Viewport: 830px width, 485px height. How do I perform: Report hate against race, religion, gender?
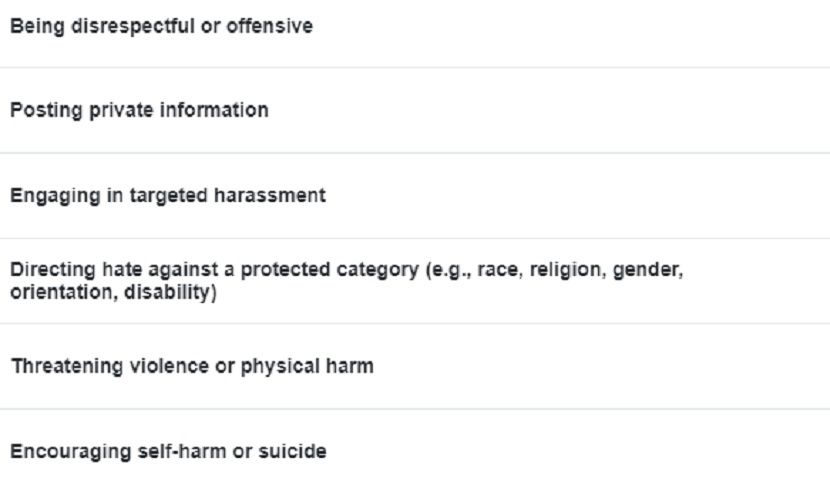click(x=415, y=281)
